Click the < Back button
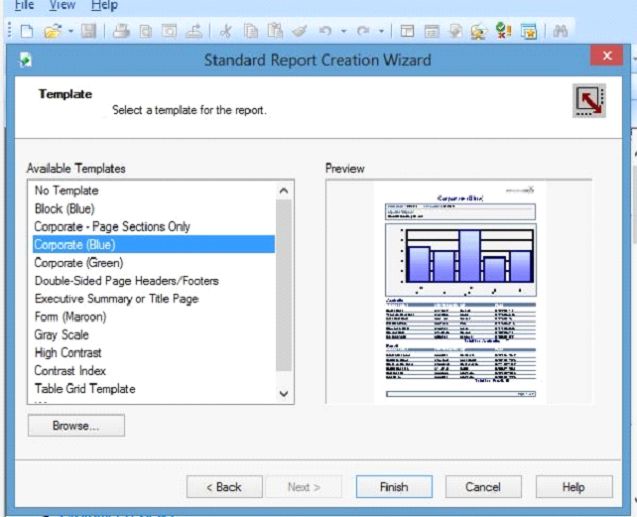Screen dimensions: 637x517 coord(224,487)
